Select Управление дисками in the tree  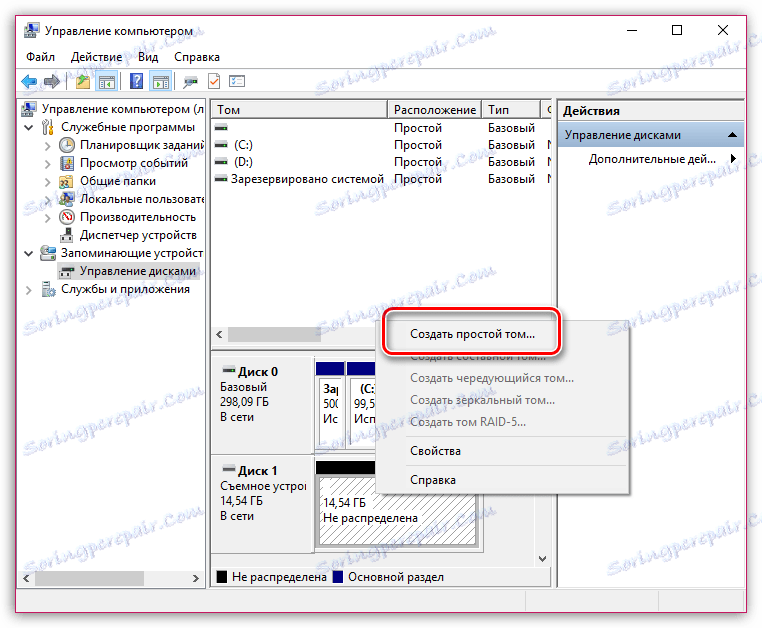138,271
